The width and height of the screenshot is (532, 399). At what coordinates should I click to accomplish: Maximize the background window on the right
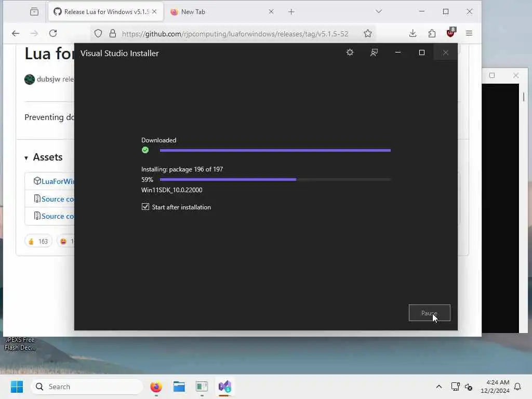(x=492, y=75)
